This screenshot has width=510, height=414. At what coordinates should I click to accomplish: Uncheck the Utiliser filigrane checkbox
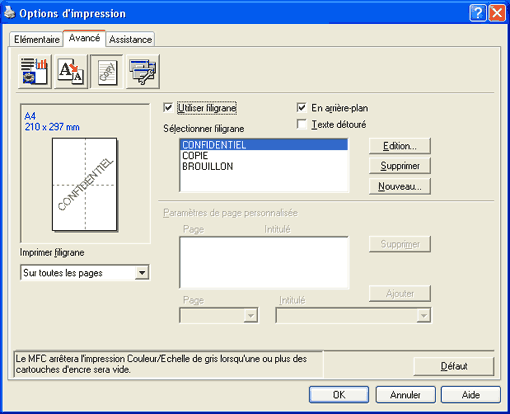168,108
